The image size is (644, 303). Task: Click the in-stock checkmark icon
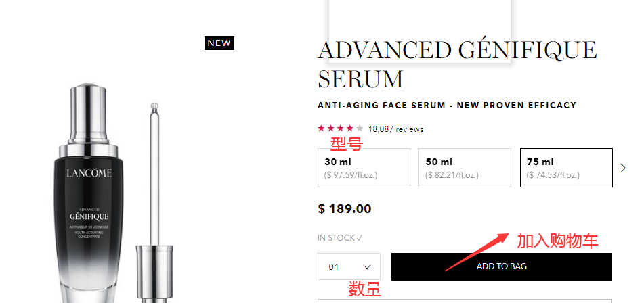[360, 237]
